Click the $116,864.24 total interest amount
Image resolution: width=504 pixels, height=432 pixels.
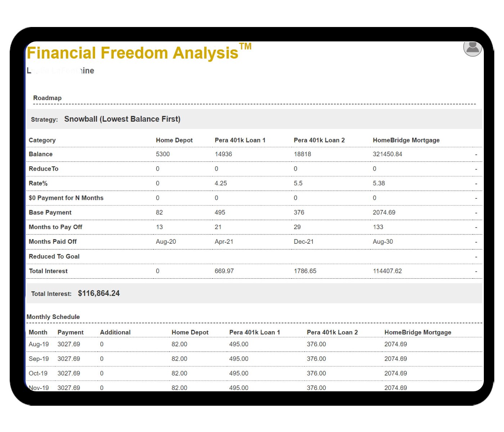pyautogui.click(x=99, y=293)
